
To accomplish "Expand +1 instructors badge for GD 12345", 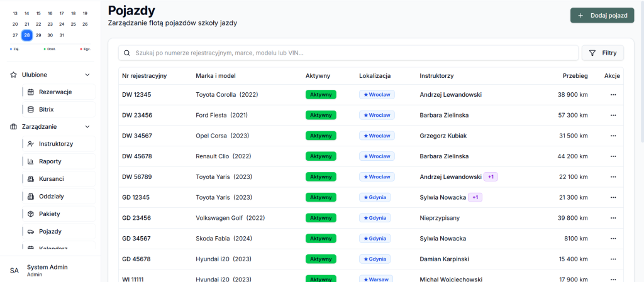I will pos(475,198).
